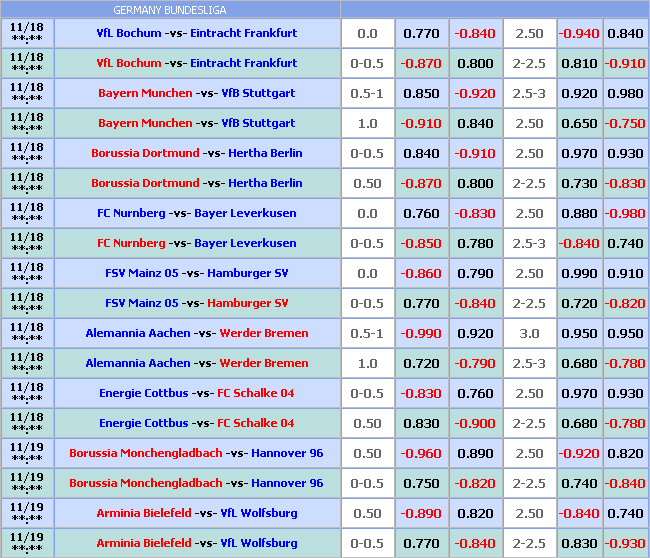Viewport: 650px width, 558px height.
Task: Click the 0.990 over odds for FSV Mainz 05
Action: click(x=579, y=273)
